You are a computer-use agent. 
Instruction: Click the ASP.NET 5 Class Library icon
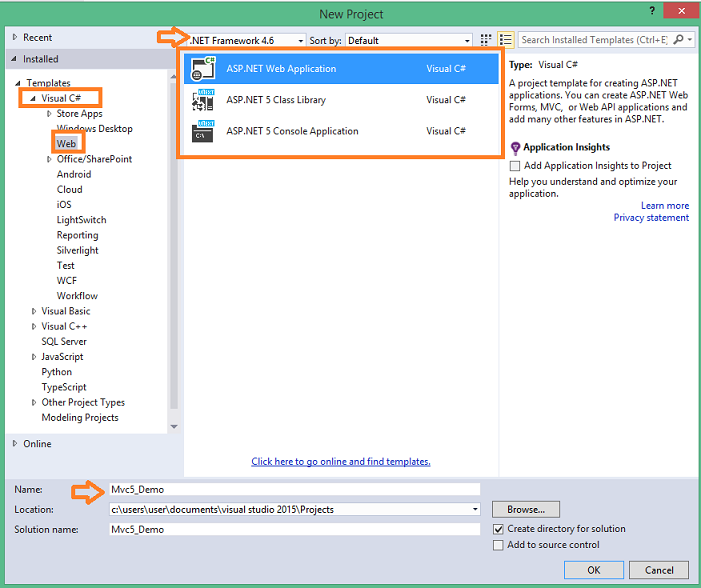click(x=203, y=100)
